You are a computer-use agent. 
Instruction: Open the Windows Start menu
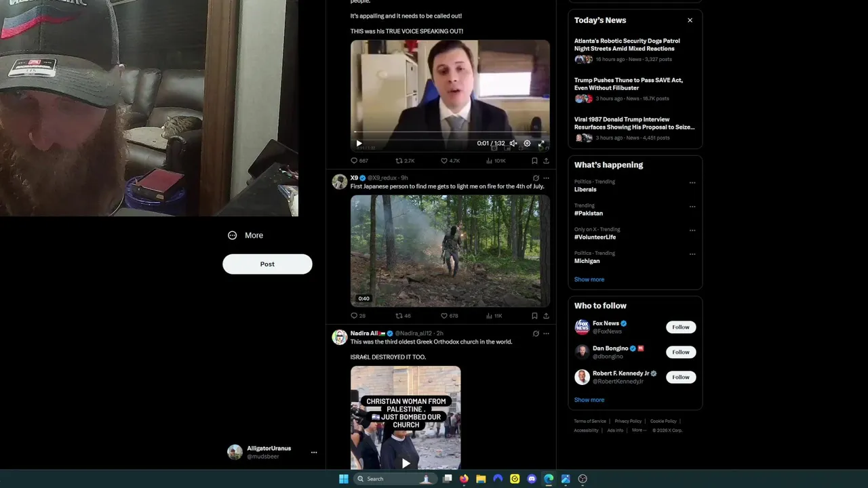344,479
